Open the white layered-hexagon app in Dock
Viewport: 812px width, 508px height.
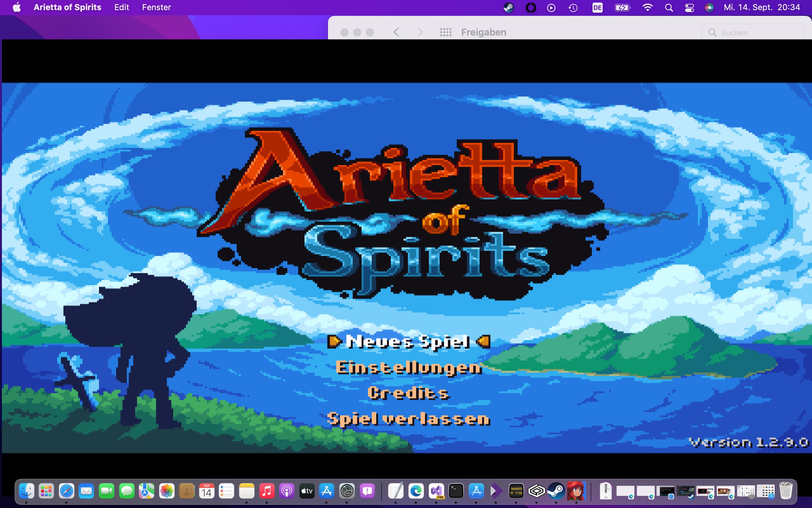(x=536, y=491)
